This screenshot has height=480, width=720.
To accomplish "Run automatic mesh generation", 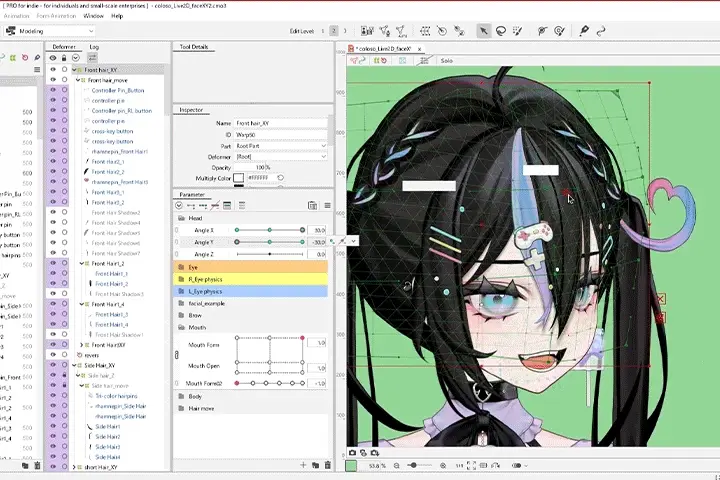I will pos(401,31).
